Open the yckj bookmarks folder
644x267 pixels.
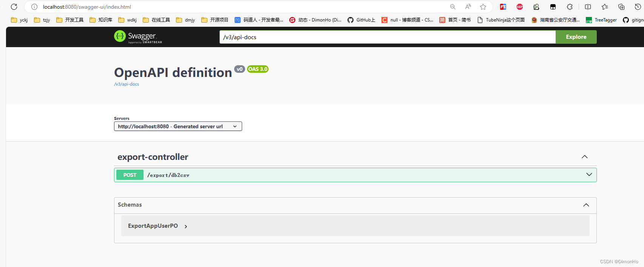click(19, 20)
